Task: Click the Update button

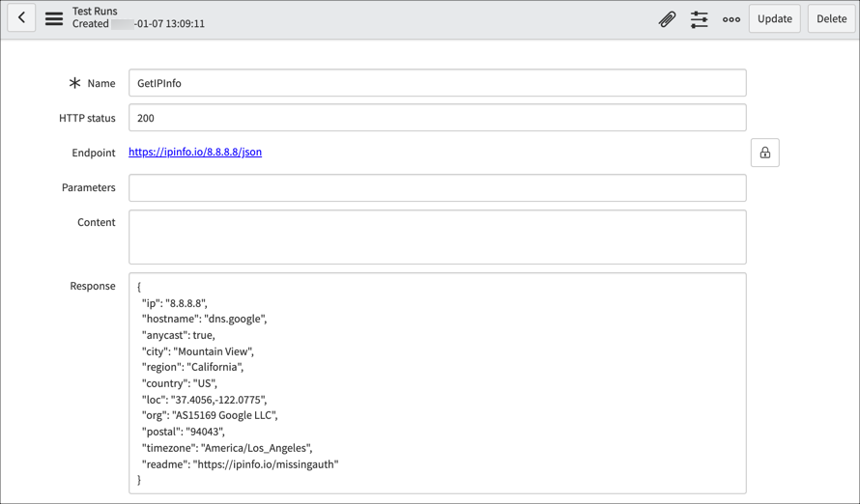Action: click(x=774, y=18)
